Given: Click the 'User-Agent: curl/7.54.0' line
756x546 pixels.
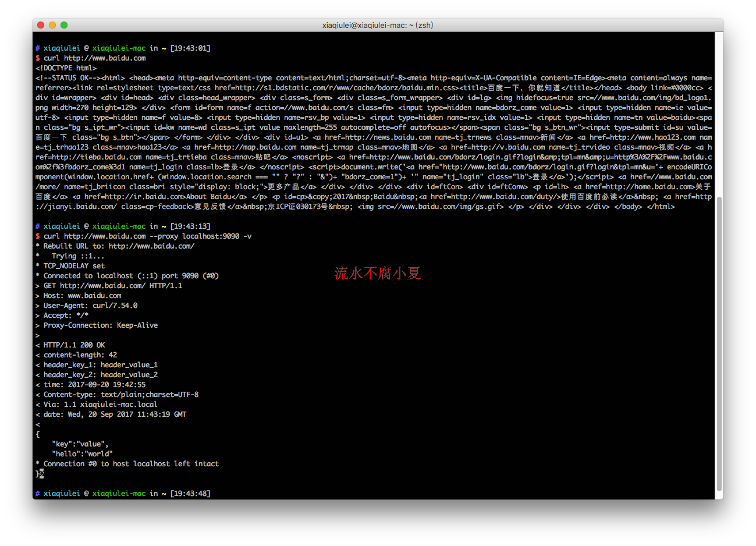Looking at the screenshot, I should pyautogui.click(x=87, y=306).
